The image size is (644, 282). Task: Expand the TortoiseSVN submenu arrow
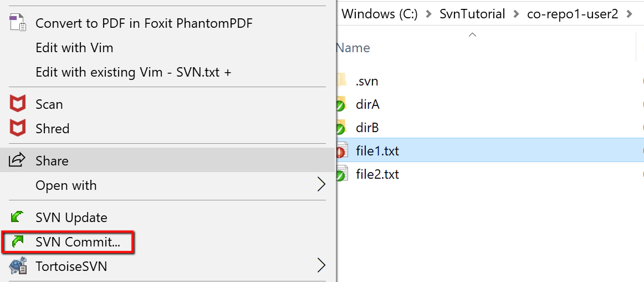point(321,266)
